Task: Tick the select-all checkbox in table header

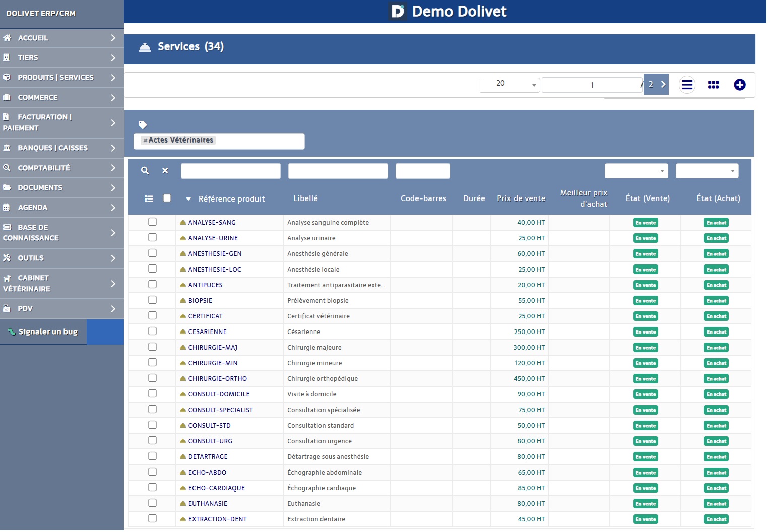Action: [x=167, y=198]
